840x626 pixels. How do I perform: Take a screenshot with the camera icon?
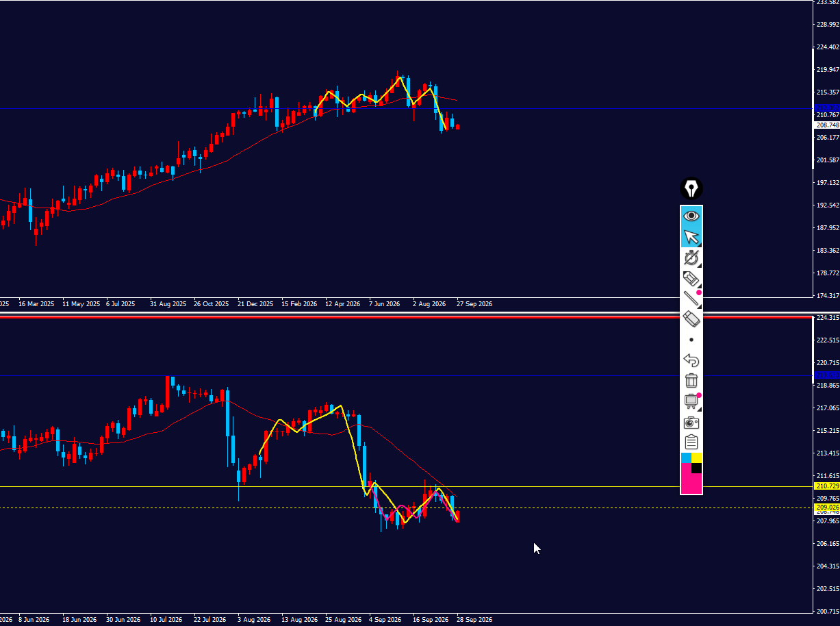[691, 423]
